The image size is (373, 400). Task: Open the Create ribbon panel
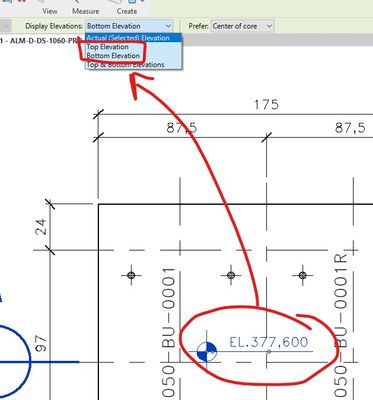[127, 11]
